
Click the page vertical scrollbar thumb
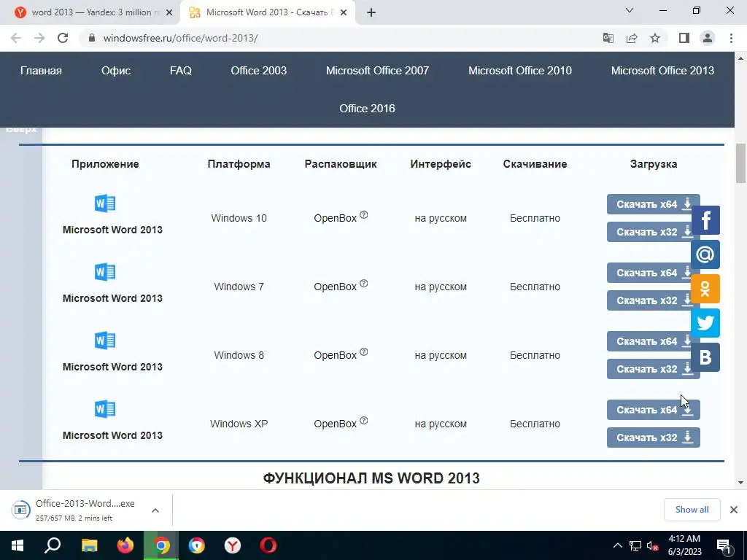tap(740, 163)
